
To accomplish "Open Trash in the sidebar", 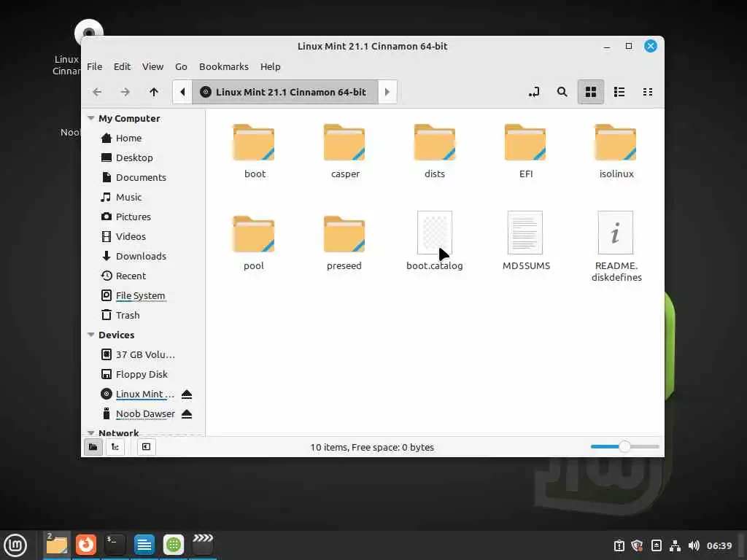I will (x=128, y=315).
